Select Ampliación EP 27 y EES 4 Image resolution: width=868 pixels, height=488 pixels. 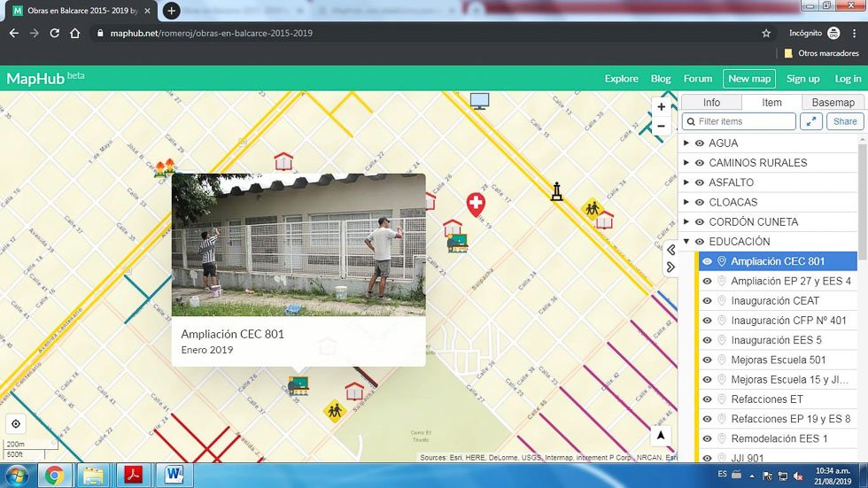pos(790,281)
